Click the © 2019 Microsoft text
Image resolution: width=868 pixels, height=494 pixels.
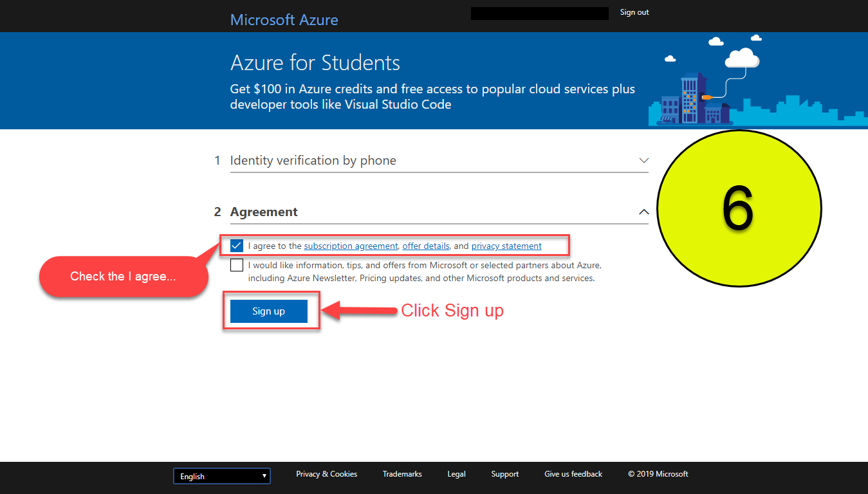coord(658,474)
